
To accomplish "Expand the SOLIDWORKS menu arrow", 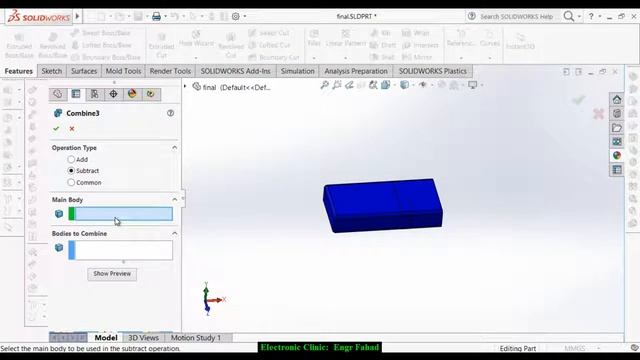I will click(x=78, y=16).
